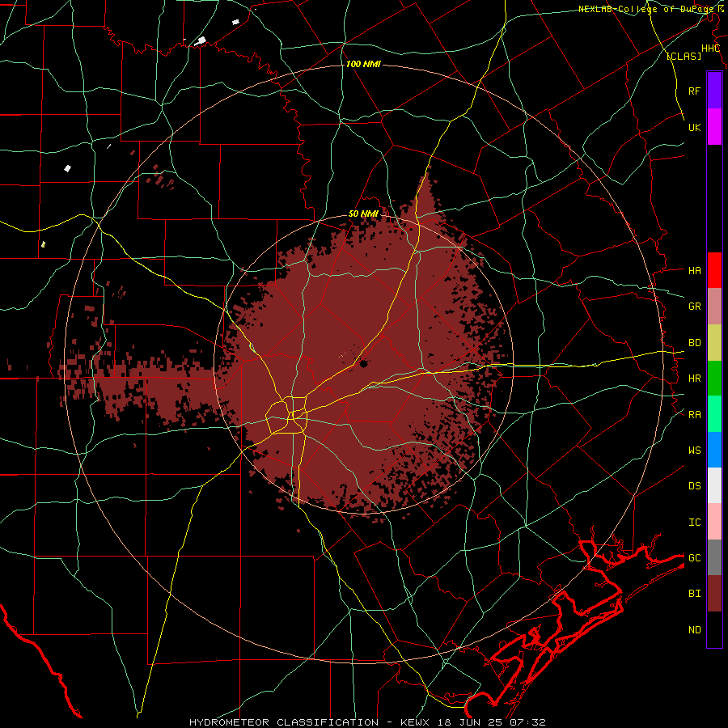
Task: Click the gray GC legend color swatch
Action: click(714, 557)
